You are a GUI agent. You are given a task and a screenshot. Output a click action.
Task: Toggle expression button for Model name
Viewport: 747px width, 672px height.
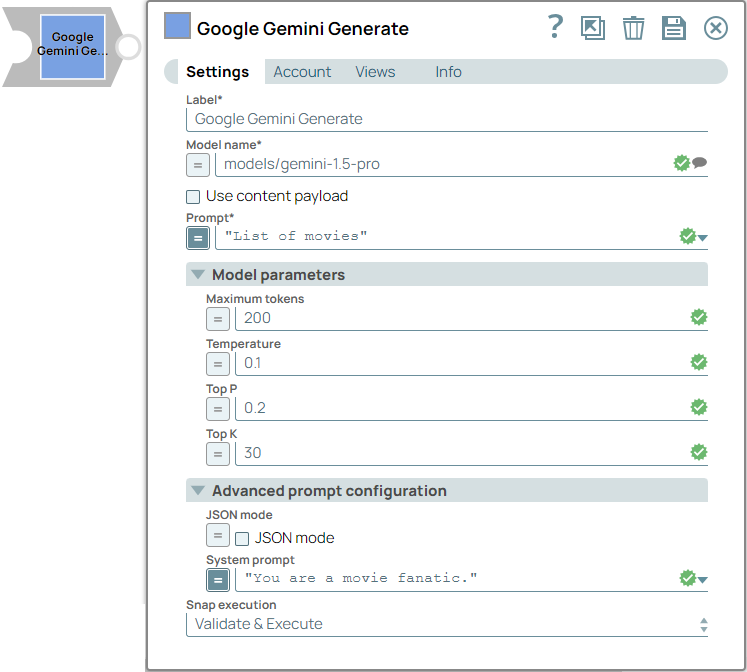click(198, 165)
